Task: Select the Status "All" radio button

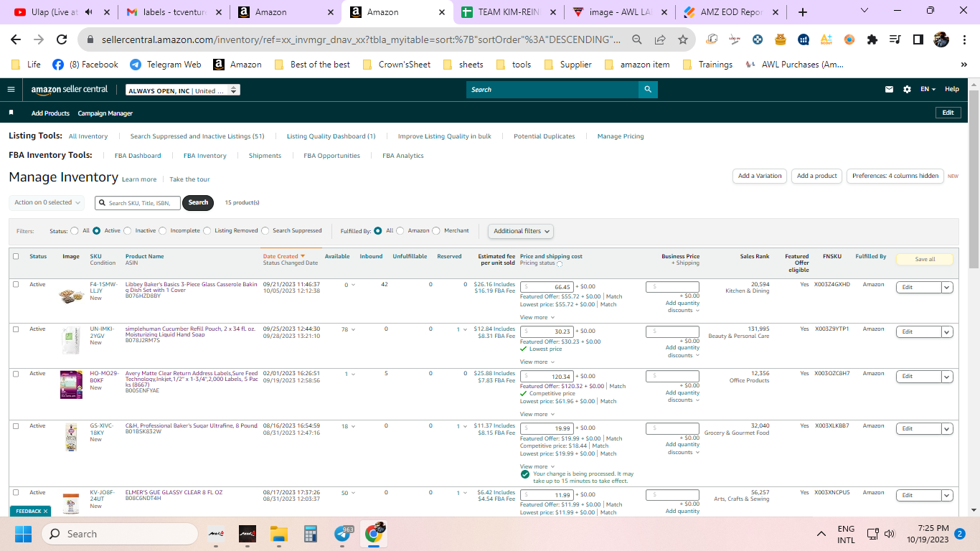Action: pyautogui.click(x=75, y=231)
